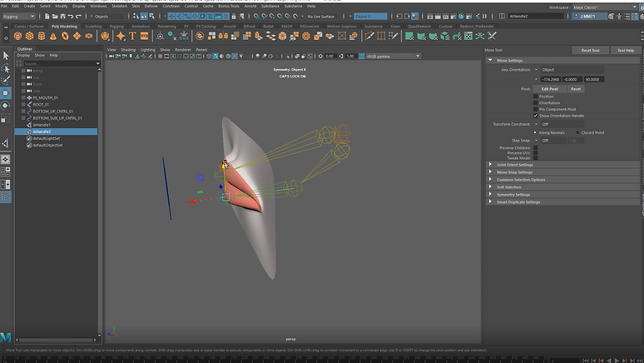Click the pivot Reset button
The width and height of the screenshot is (644, 363).
(576, 89)
